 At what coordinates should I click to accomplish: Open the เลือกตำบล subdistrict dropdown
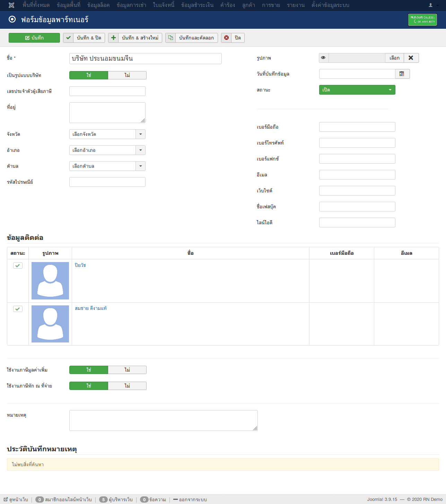107,166
